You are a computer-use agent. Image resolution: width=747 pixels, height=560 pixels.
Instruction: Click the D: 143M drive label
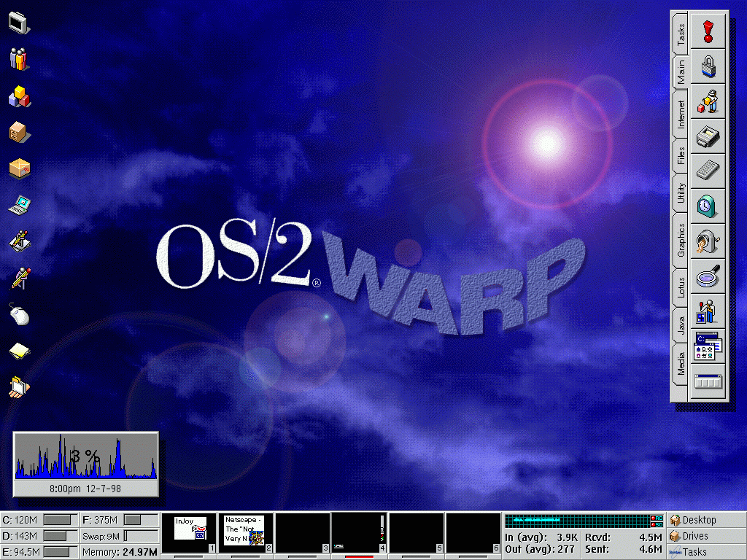(20, 536)
